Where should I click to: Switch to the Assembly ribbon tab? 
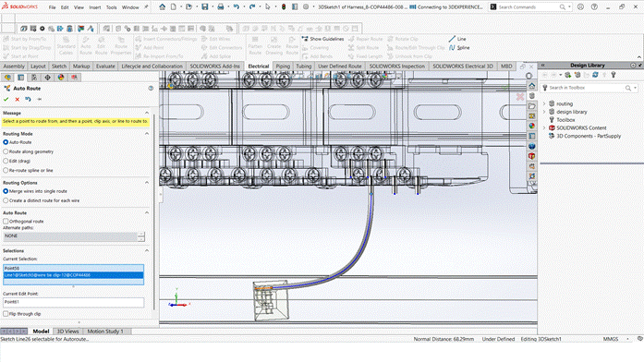(14, 66)
